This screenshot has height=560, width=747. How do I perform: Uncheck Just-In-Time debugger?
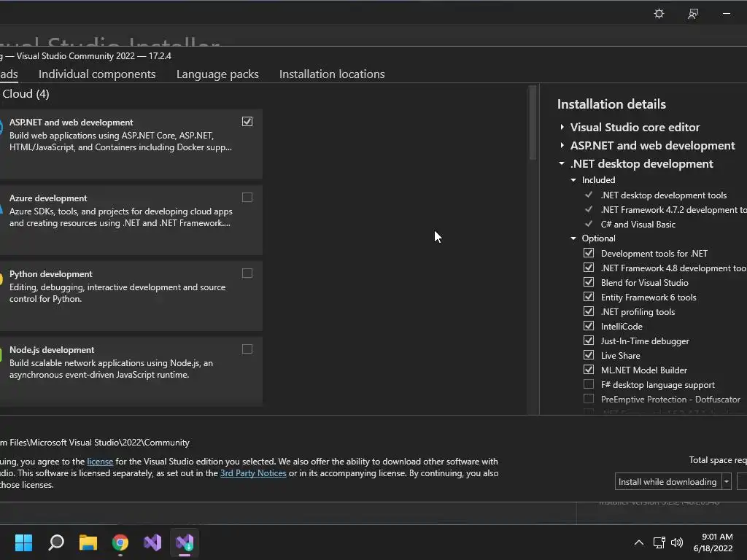click(589, 341)
